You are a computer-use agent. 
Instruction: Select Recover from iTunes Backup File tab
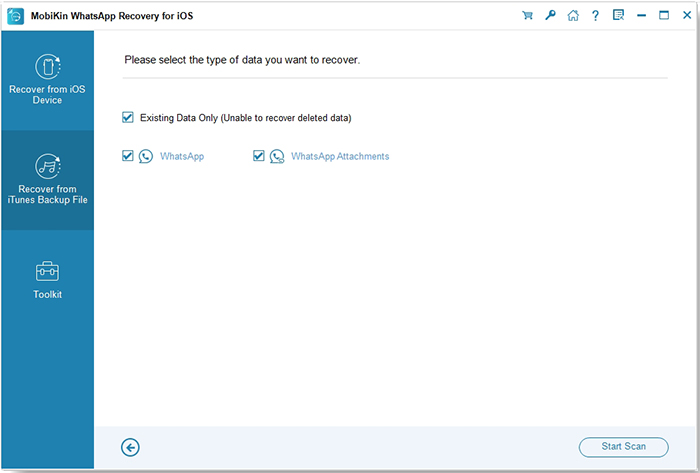pyautogui.click(x=47, y=180)
